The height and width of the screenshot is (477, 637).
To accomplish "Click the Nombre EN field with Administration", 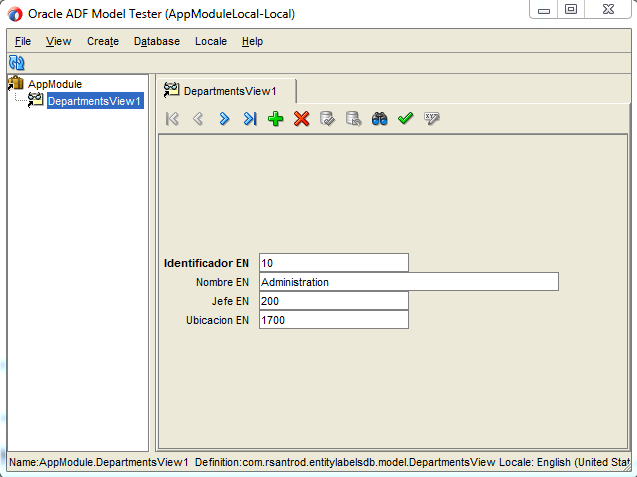I will click(409, 282).
